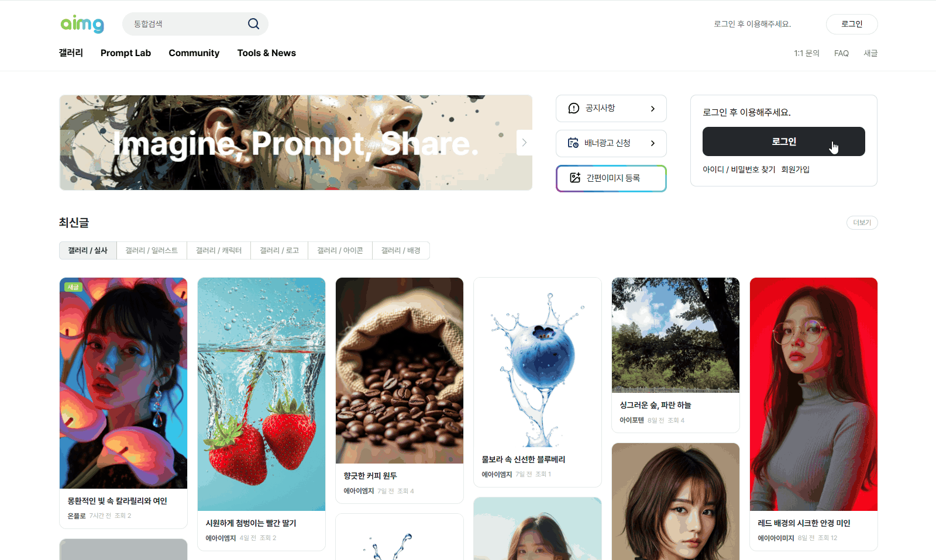Screen dimensions: 936x560
Task: Click the search magnifier icon
Action: click(253, 24)
